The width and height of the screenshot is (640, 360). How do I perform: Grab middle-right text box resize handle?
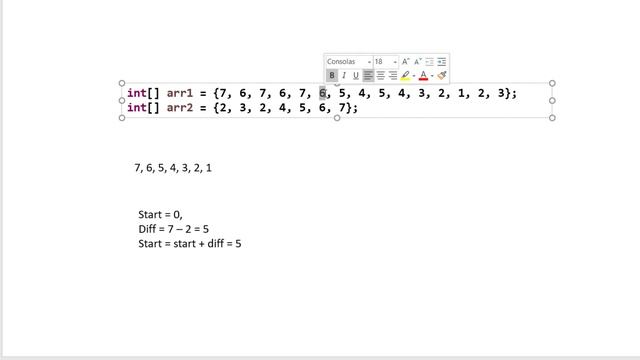pos(552,100)
